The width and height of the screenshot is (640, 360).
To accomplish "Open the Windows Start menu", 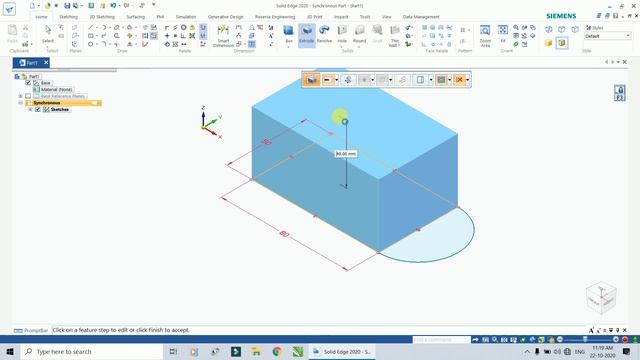I will (10, 351).
